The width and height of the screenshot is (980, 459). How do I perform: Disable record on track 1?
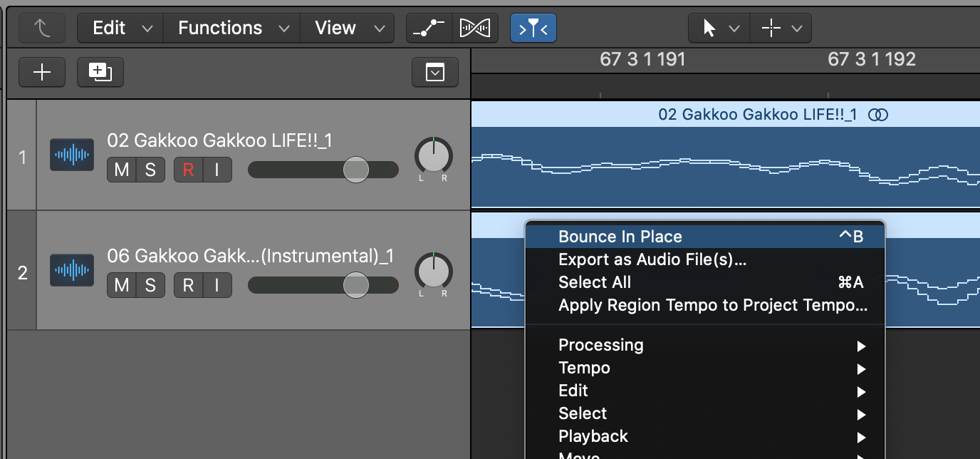tap(188, 170)
